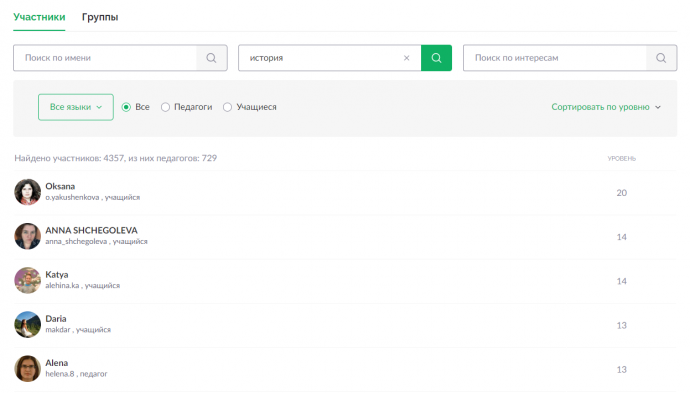Click the username "anna_shchegoleva"

click(76, 241)
